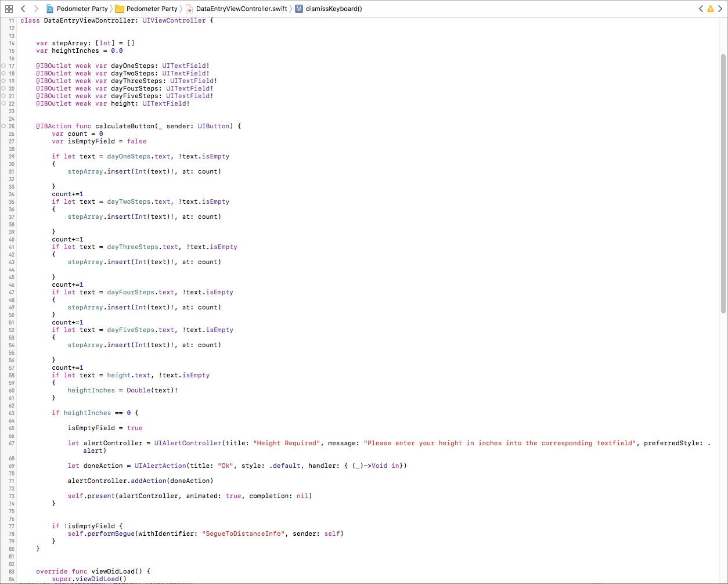Click the "Ok" string in UIAlertAction

click(226, 466)
